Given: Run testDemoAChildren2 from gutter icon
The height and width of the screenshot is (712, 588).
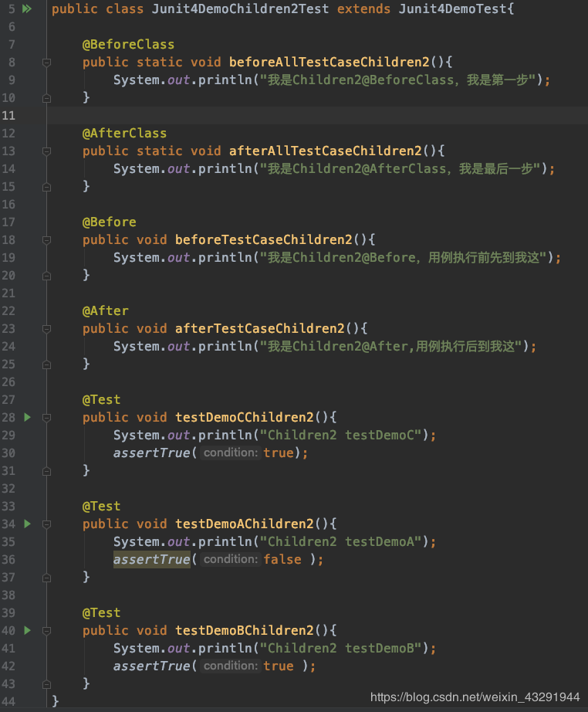Looking at the screenshot, I should pyautogui.click(x=27, y=524).
